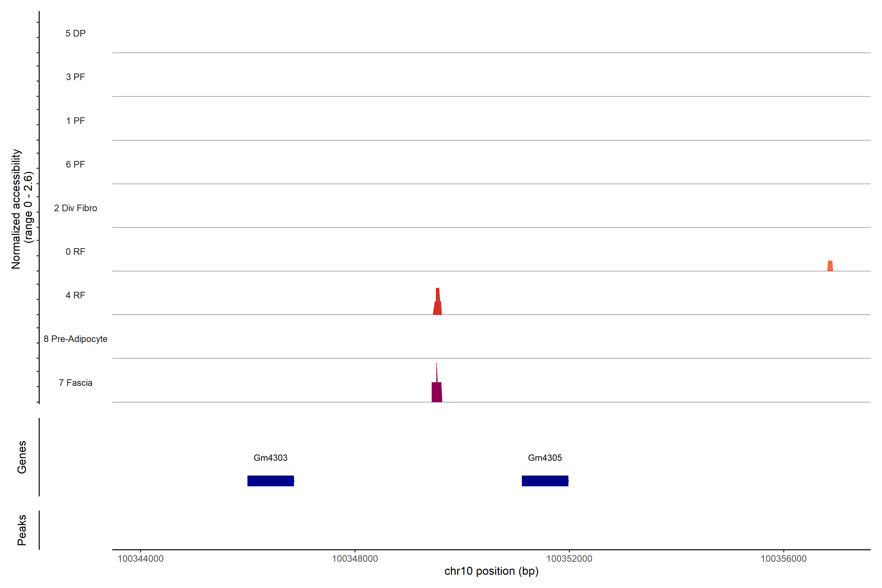882x588 pixels.
Task: Click the 2 Div Fibro label
Action: point(75,208)
